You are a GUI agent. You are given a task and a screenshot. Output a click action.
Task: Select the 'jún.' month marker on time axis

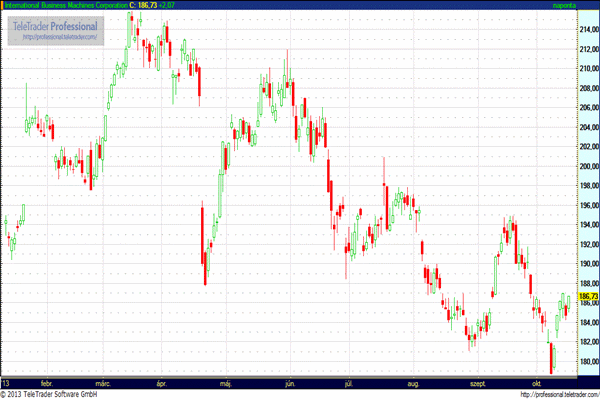tap(291, 382)
